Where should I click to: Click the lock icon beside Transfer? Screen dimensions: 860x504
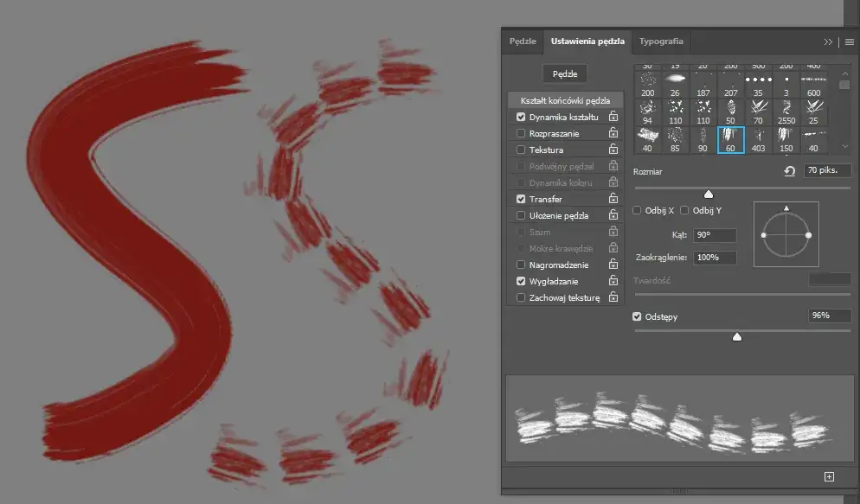pos(613,199)
